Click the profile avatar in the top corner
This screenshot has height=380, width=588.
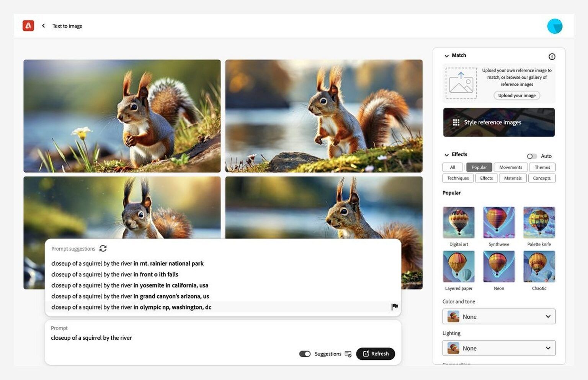[x=555, y=26]
